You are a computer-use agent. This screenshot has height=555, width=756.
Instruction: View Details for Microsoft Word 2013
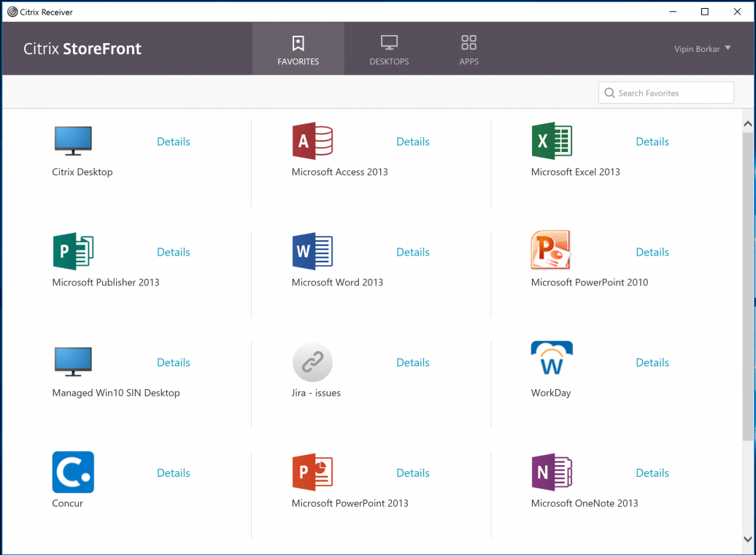(x=413, y=252)
